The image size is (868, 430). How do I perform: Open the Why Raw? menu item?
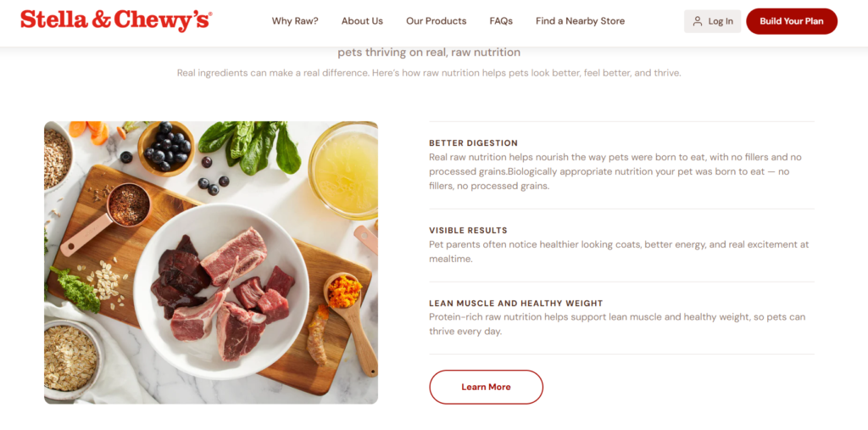click(295, 21)
